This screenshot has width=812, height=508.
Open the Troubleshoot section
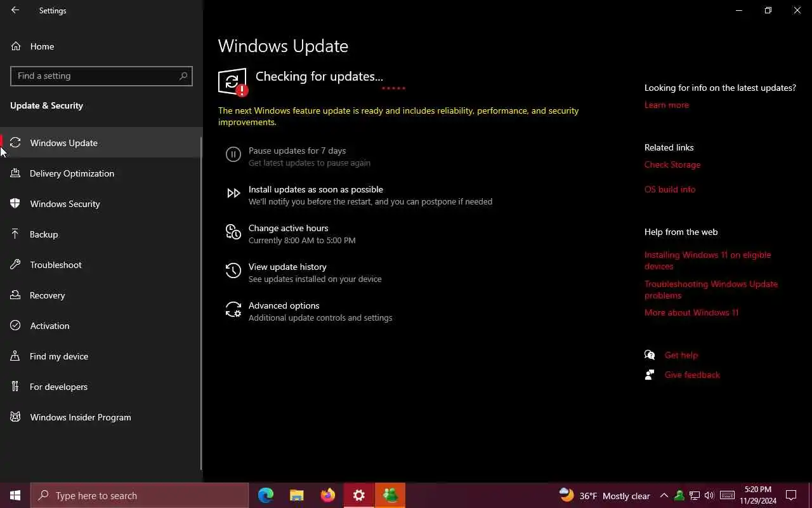(101, 265)
